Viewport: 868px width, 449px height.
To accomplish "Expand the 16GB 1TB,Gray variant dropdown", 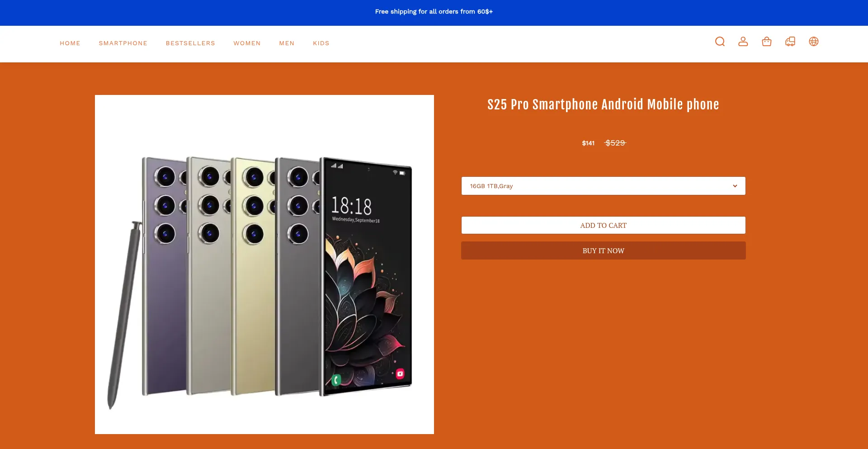I will [x=603, y=186].
